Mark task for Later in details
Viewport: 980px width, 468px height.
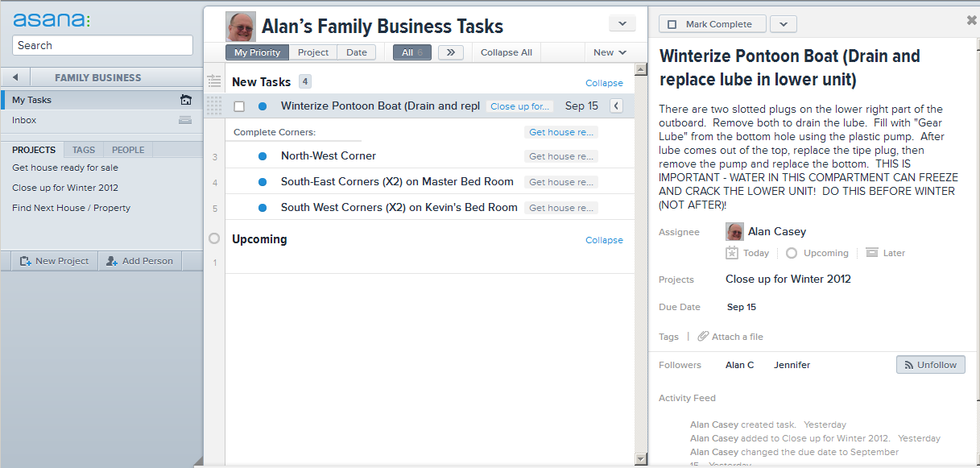886,253
